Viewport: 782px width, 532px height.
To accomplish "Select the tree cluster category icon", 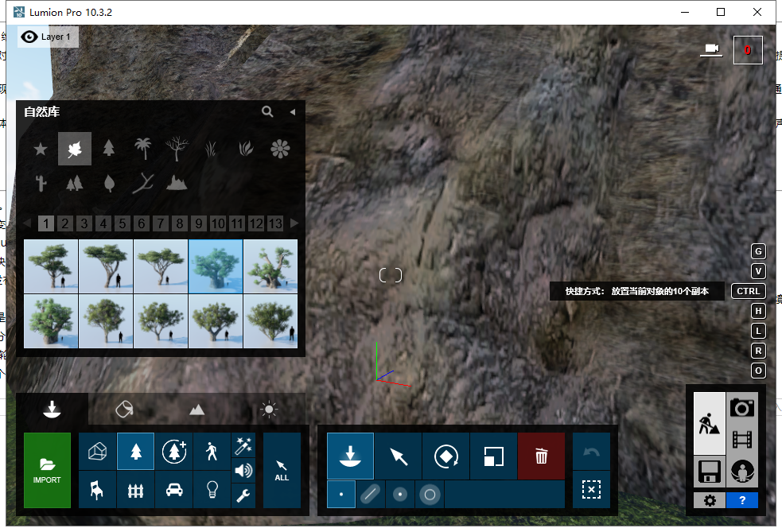I will click(75, 184).
